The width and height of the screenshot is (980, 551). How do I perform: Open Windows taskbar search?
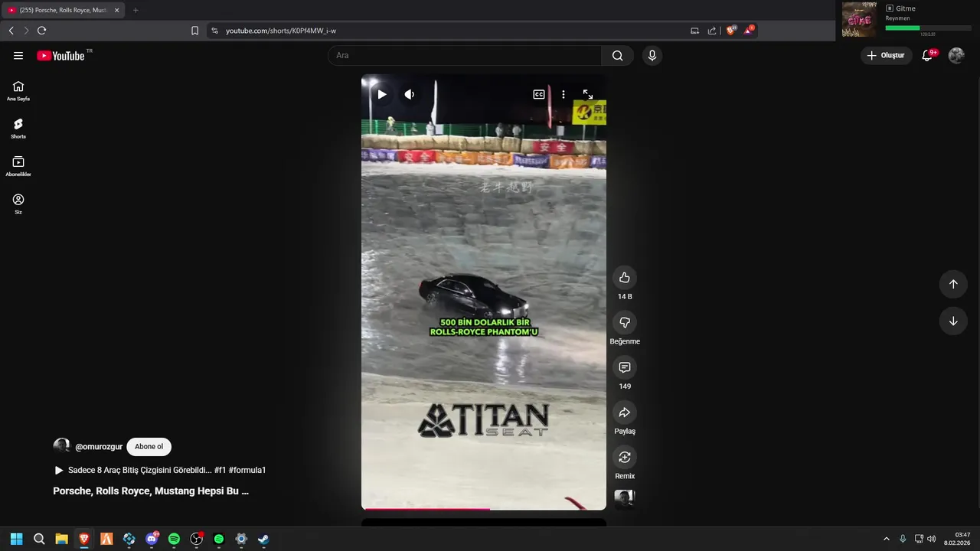click(x=39, y=539)
